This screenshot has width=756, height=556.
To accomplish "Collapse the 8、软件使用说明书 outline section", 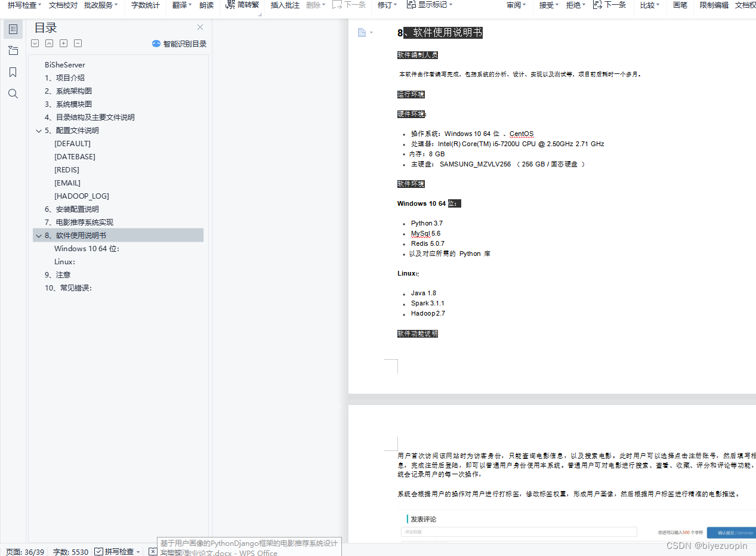I will click(x=39, y=236).
